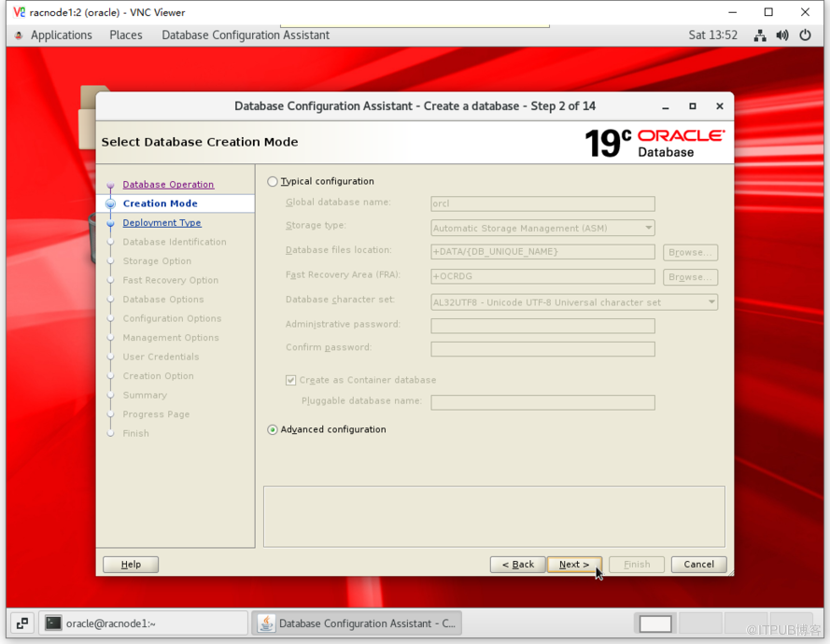Open the Database Configuration Assistant top-bar menu

point(246,35)
